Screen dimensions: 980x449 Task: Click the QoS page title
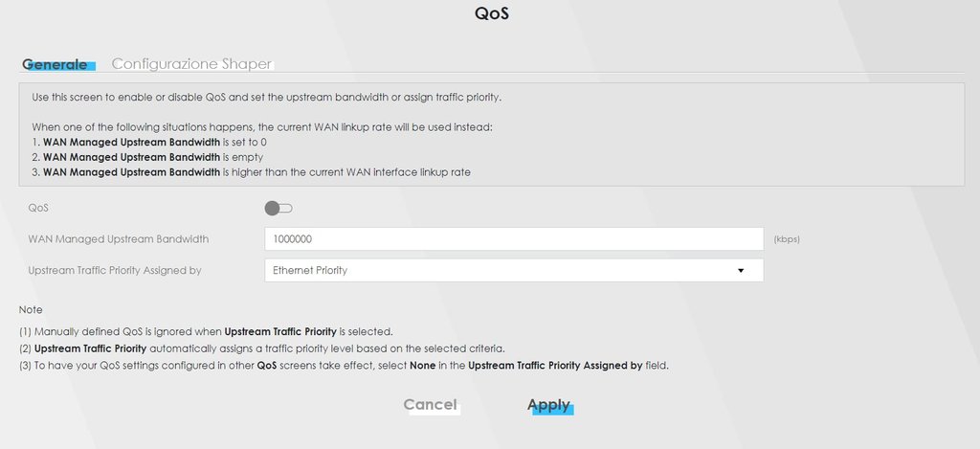click(492, 14)
